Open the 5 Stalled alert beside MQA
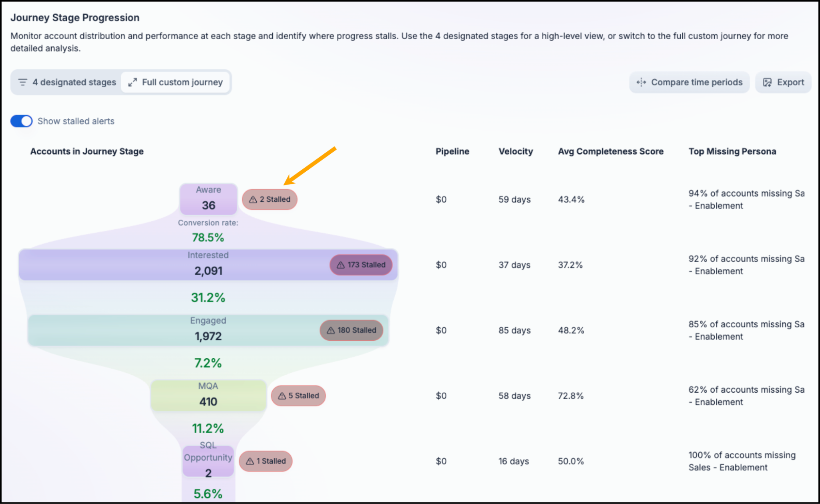The height and width of the screenshot is (504, 820). [x=298, y=396]
